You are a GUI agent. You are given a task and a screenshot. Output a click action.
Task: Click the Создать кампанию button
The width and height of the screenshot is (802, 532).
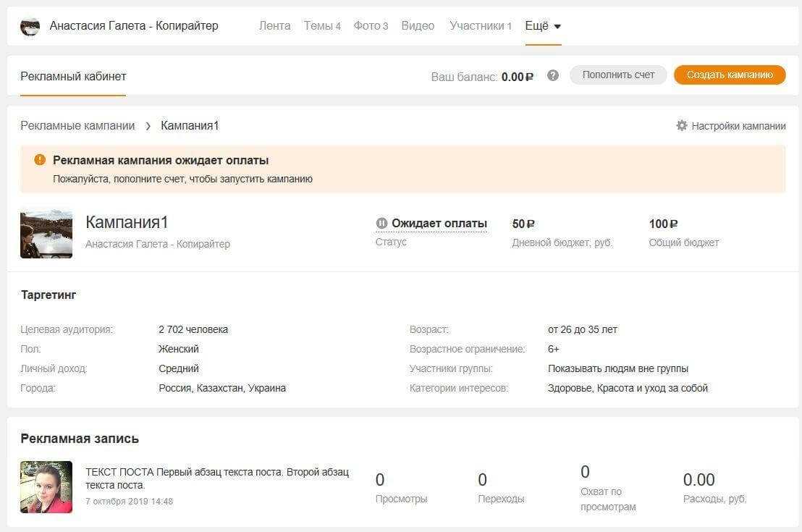tap(729, 75)
